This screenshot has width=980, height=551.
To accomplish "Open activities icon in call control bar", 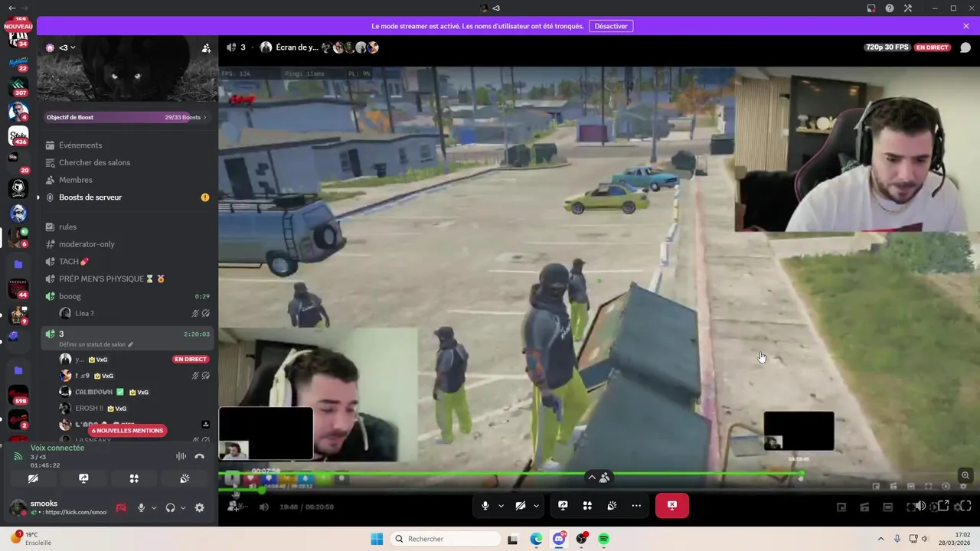I will pyautogui.click(x=587, y=506).
